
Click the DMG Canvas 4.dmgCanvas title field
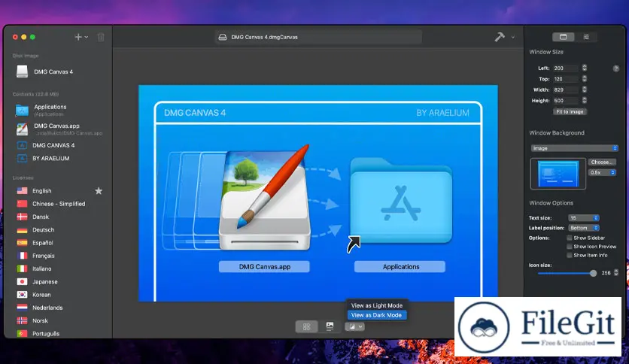point(318,38)
